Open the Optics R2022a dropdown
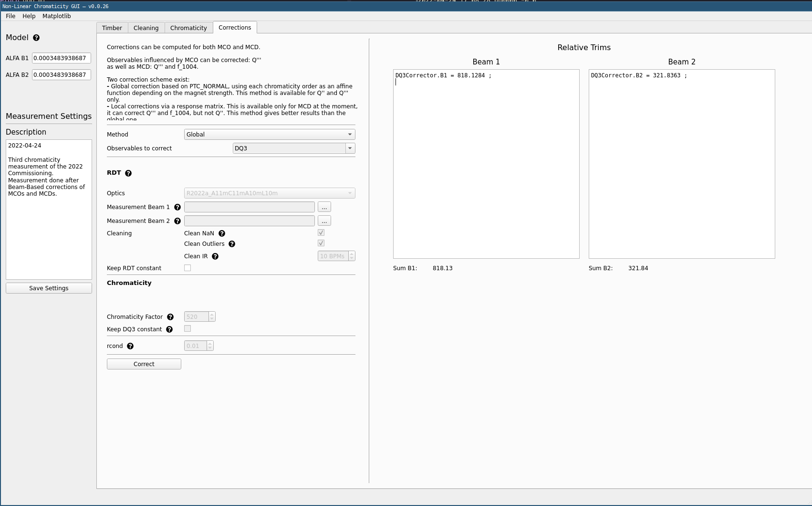 (270, 193)
